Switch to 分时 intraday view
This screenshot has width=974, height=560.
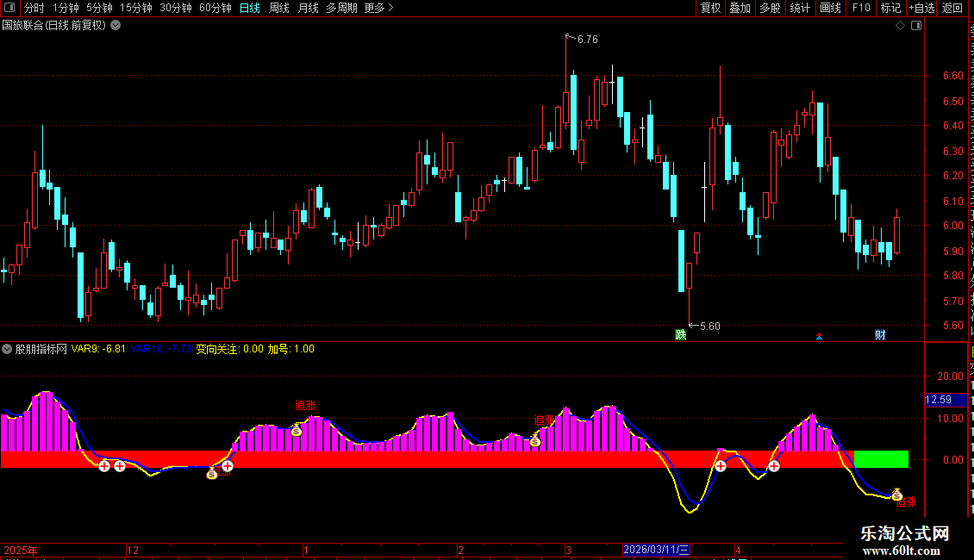click(34, 8)
